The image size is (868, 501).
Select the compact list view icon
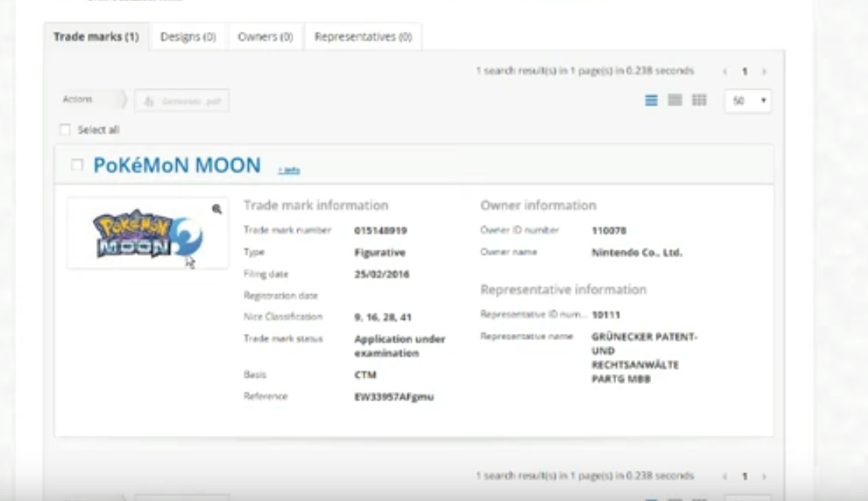click(x=675, y=101)
